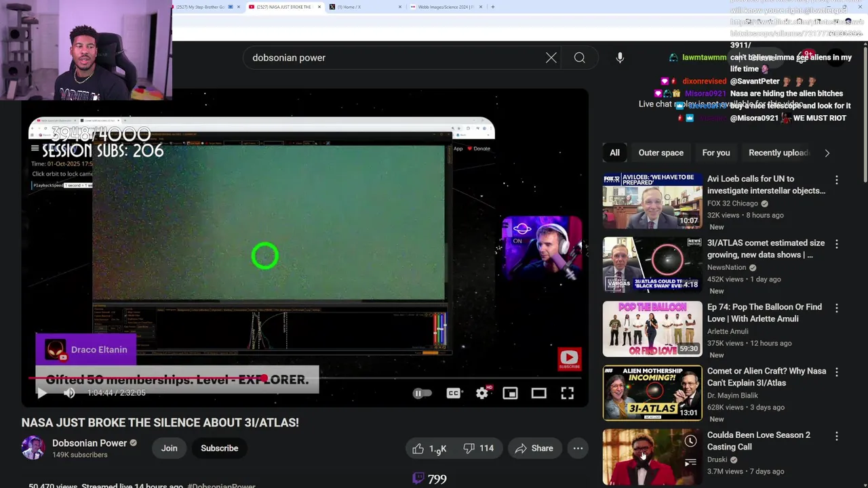Open Coulda Been Love Season 2 title
Viewport: 868px width, 488px height.
click(758, 441)
